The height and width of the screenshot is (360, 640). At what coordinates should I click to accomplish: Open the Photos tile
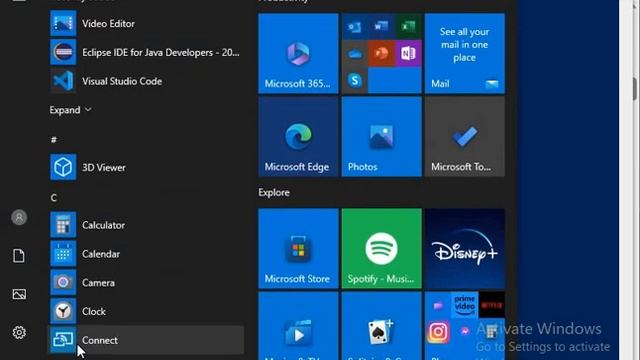(382, 137)
